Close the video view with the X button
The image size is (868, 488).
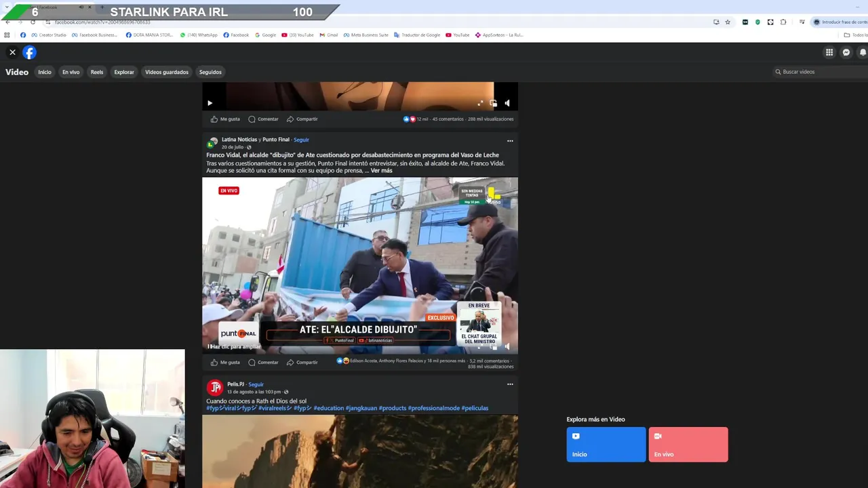click(12, 52)
